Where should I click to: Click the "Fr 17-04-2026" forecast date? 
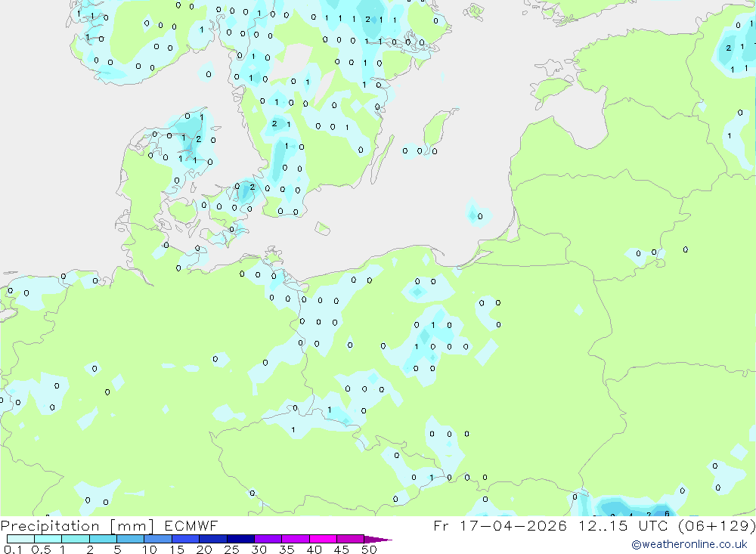pos(500,525)
